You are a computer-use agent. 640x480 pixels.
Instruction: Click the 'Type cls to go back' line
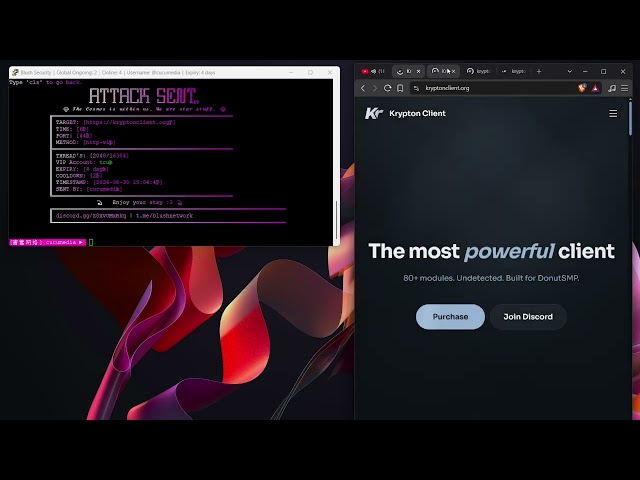pyautogui.click(x=46, y=82)
